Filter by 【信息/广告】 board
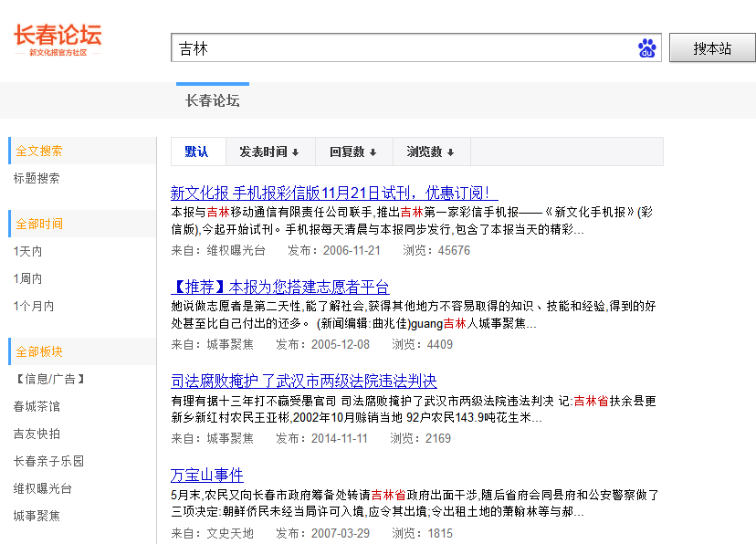 tap(48, 379)
